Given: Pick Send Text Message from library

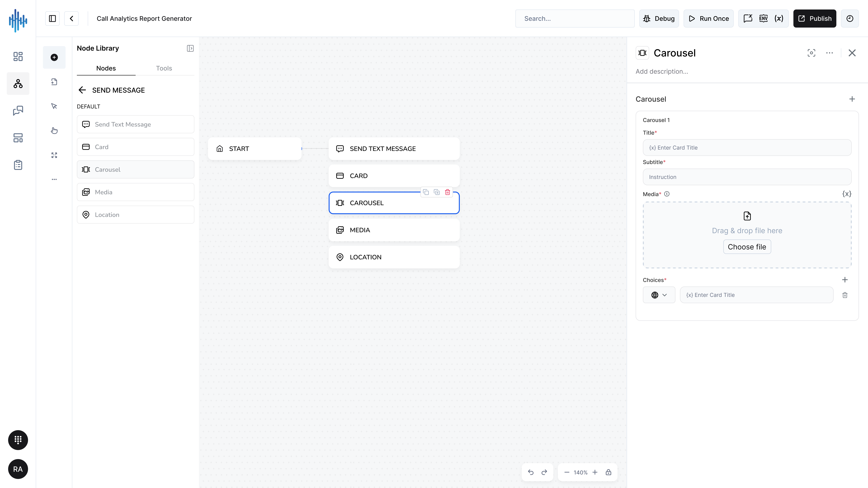Looking at the screenshot, I should click(135, 124).
